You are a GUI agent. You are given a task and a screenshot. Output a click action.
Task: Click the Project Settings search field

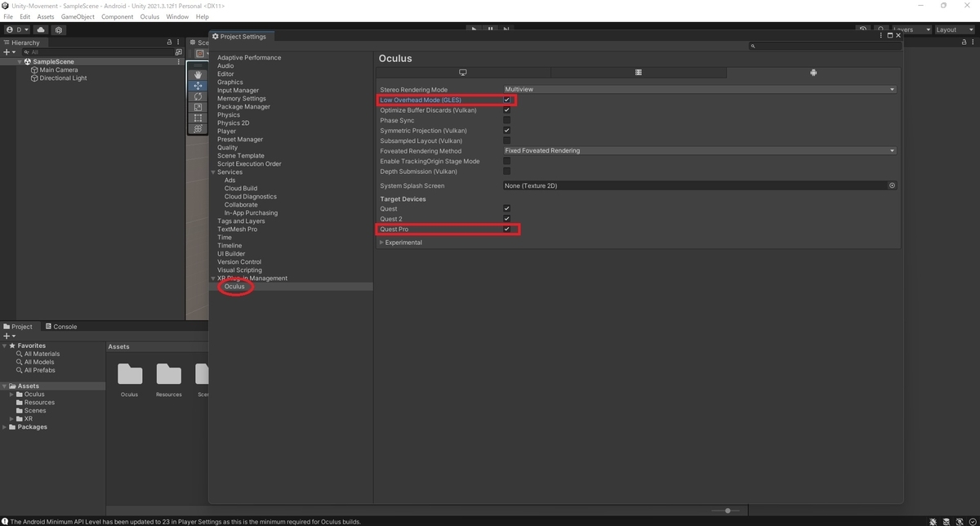coord(825,47)
